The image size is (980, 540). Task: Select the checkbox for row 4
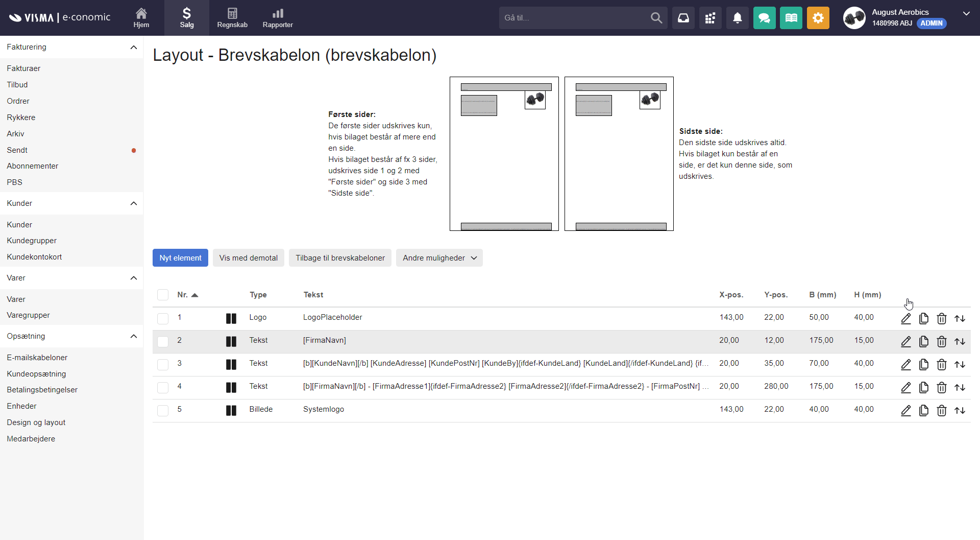[163, 388]
